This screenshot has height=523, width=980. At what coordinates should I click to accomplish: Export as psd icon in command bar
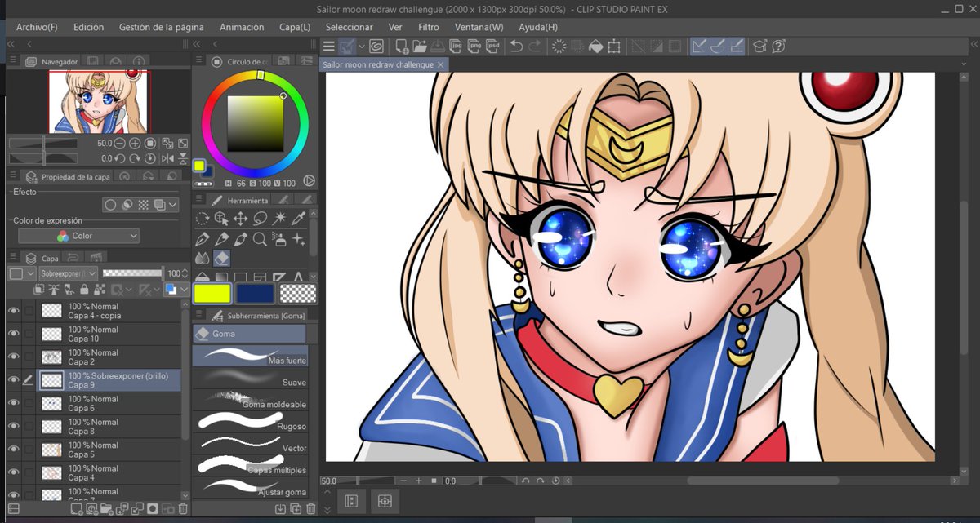pyautogui.click(x=492, y=47)
